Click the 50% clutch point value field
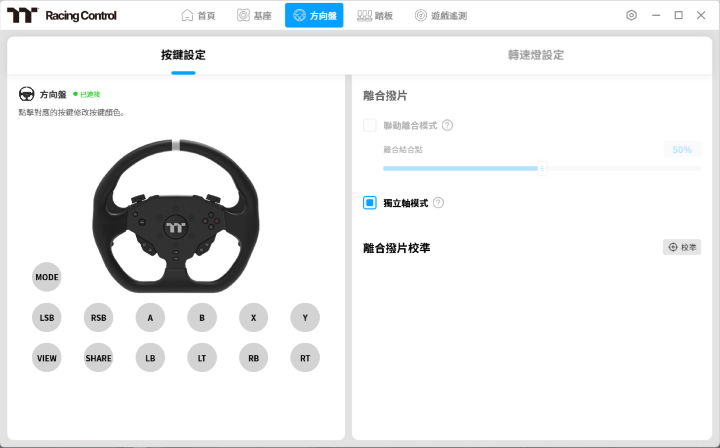This screenshot has width=720, height=448. coord(681,149)
